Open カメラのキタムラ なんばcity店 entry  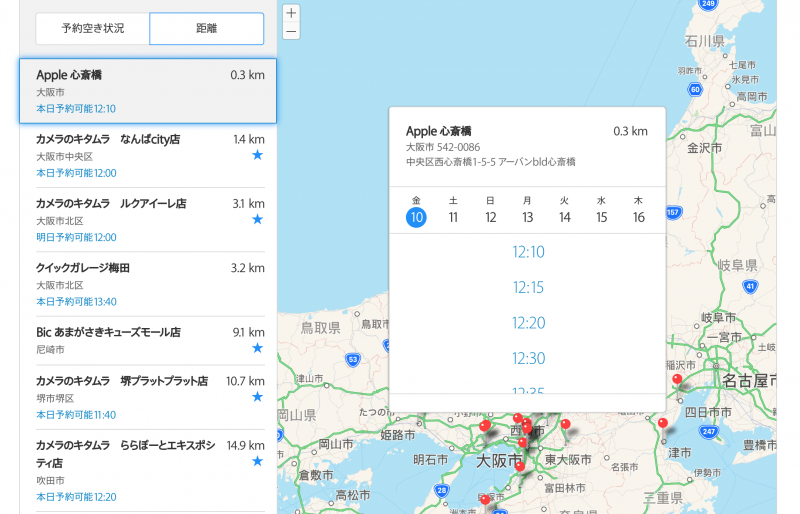(150, 156)
